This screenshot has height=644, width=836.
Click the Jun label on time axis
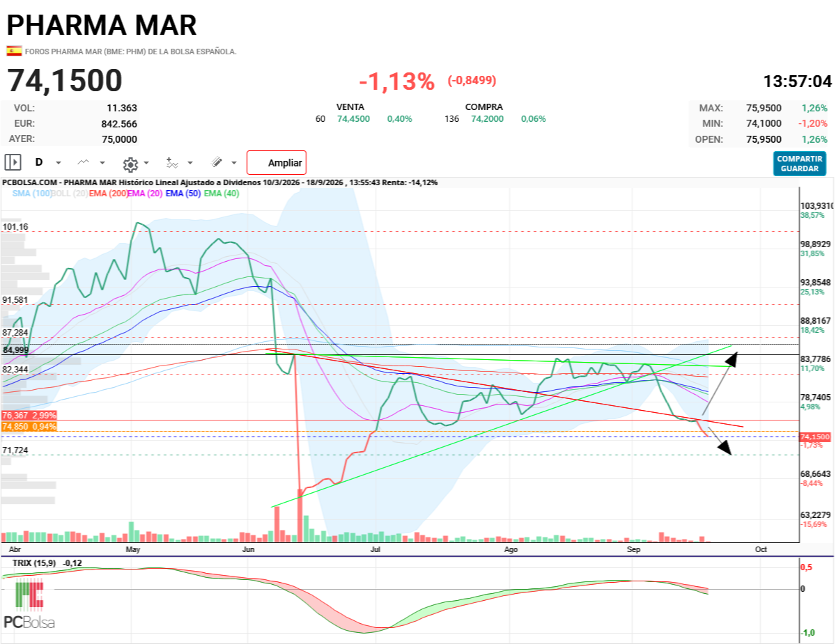pyautogui.click(x=247, y=549)
